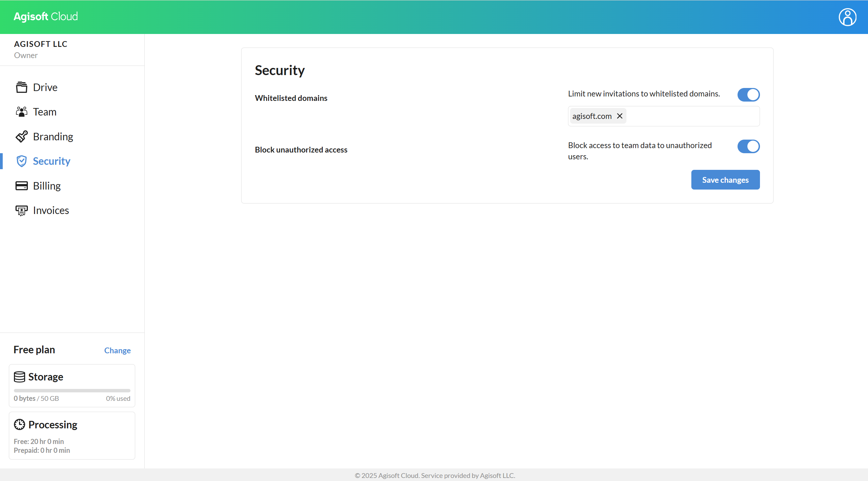Click the Branding paintbrush icon
Viewport: 868px width, 481px height.
(21, 137)
